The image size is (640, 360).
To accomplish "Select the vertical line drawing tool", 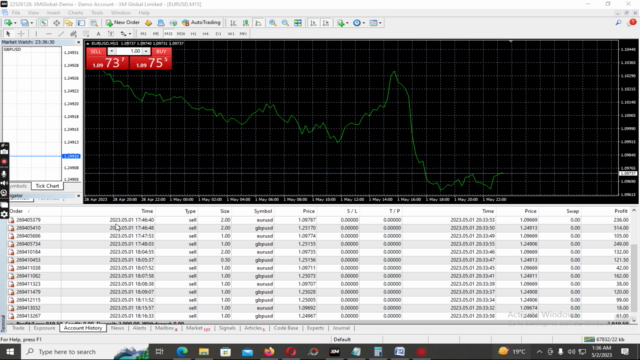I will (36, 33).
